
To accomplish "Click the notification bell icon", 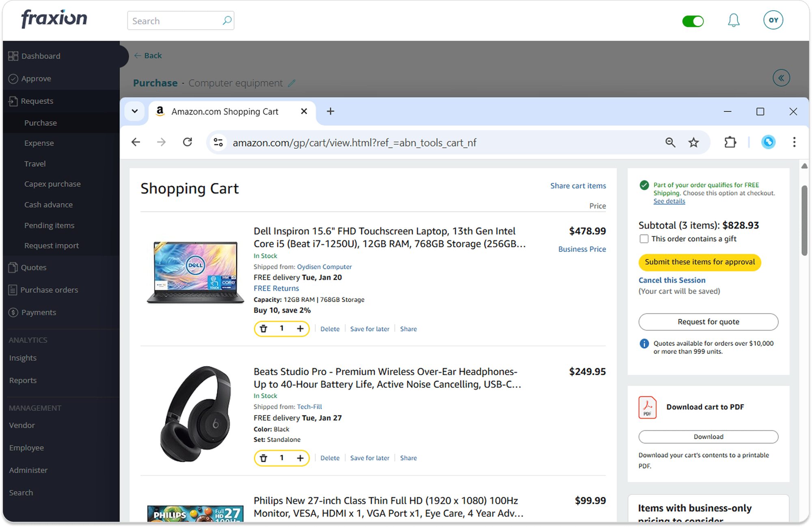I will tap(733, 20).
